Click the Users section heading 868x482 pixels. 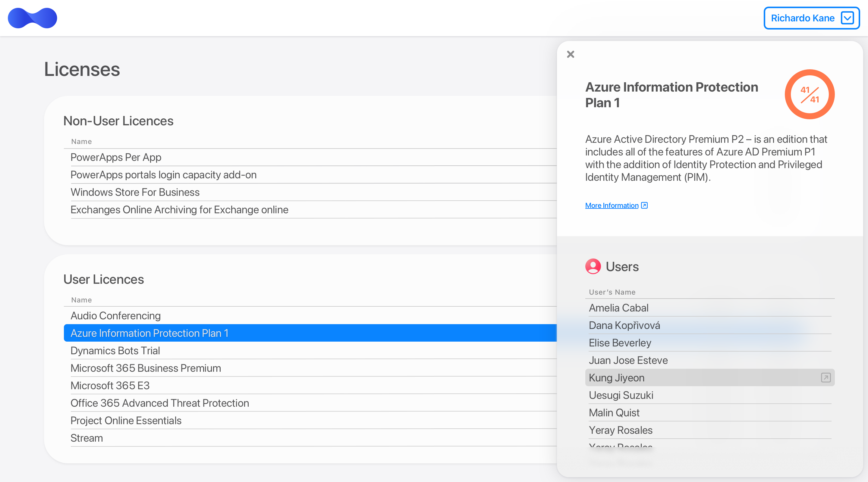[622, 266]
